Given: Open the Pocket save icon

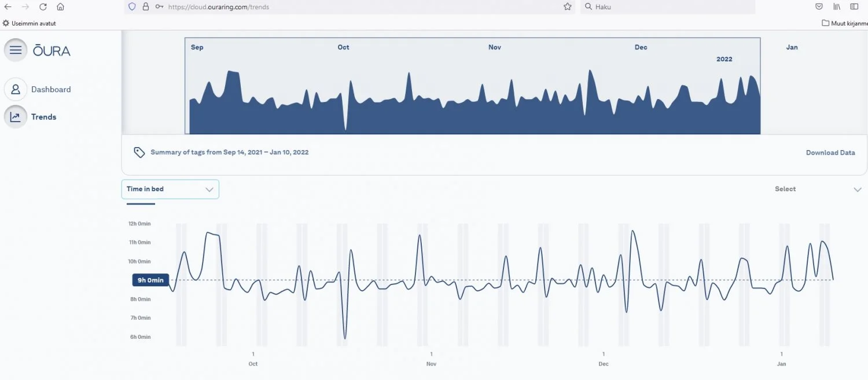Looking at the screenshot, I should 819,7.
